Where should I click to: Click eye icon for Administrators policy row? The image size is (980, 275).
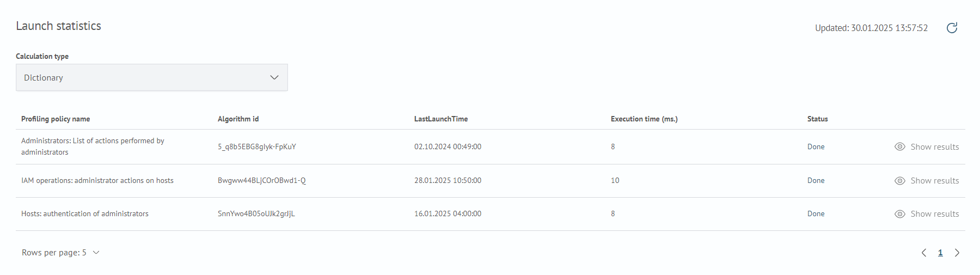pos(899,146)
